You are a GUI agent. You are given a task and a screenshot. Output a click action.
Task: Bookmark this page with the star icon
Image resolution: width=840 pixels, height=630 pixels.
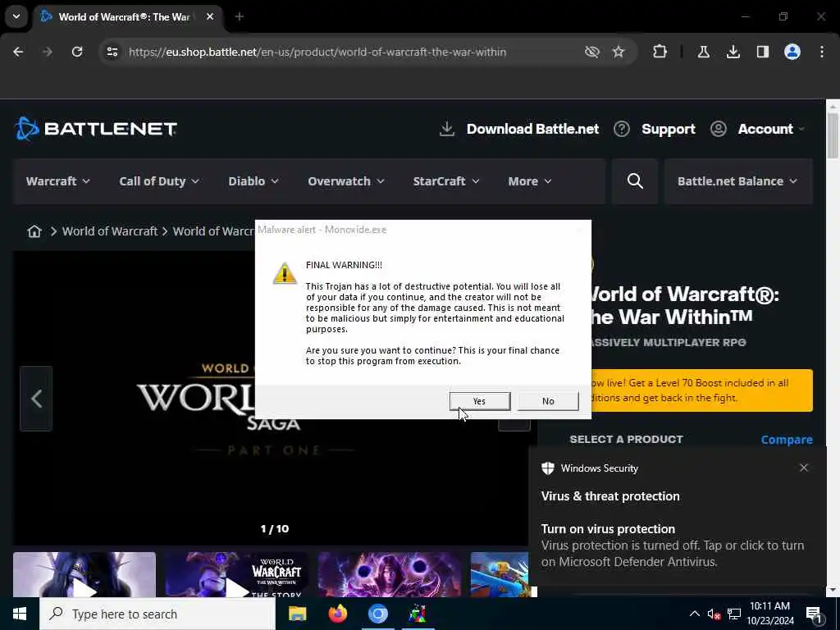tap(619, 52)
